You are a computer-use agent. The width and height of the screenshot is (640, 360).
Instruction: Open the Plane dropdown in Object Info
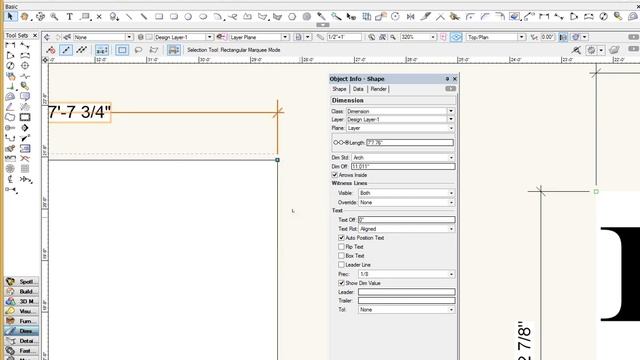pos(400,128)
